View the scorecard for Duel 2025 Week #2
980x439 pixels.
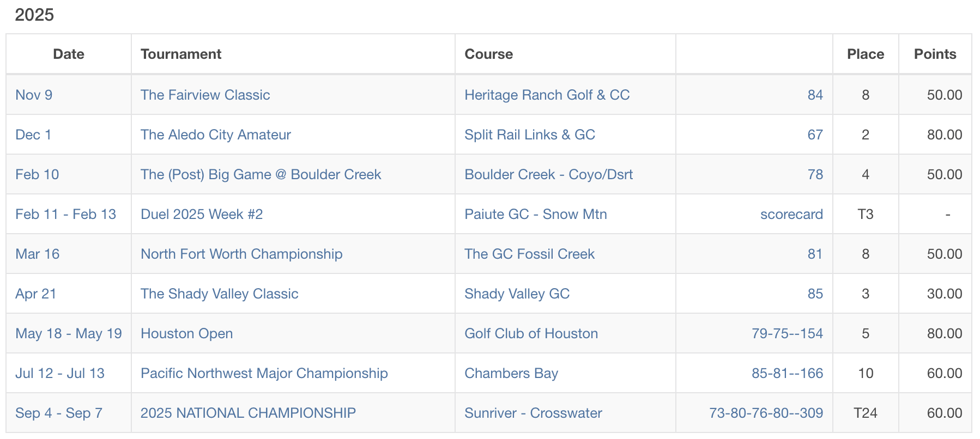[791, 214]
